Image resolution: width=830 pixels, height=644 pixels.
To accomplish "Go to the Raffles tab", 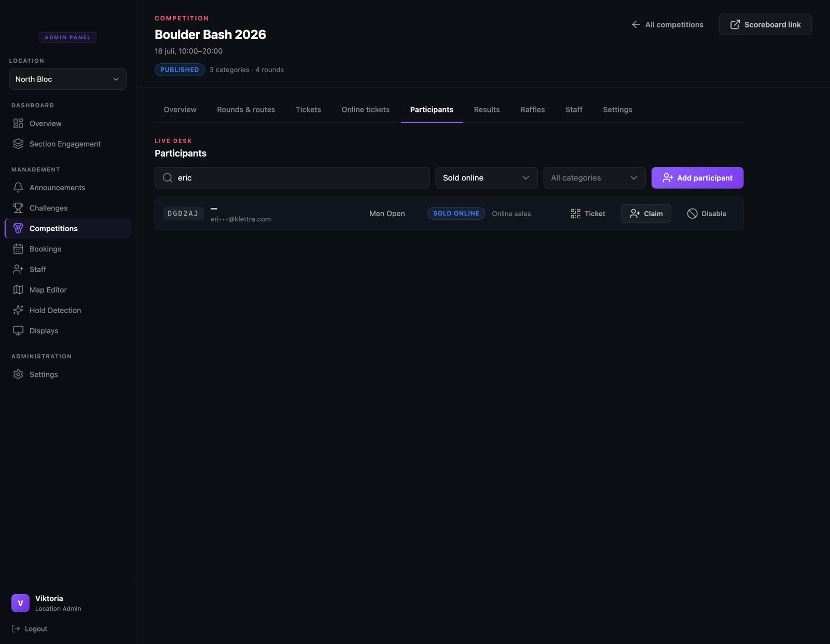I will click(x=532, y=109).
